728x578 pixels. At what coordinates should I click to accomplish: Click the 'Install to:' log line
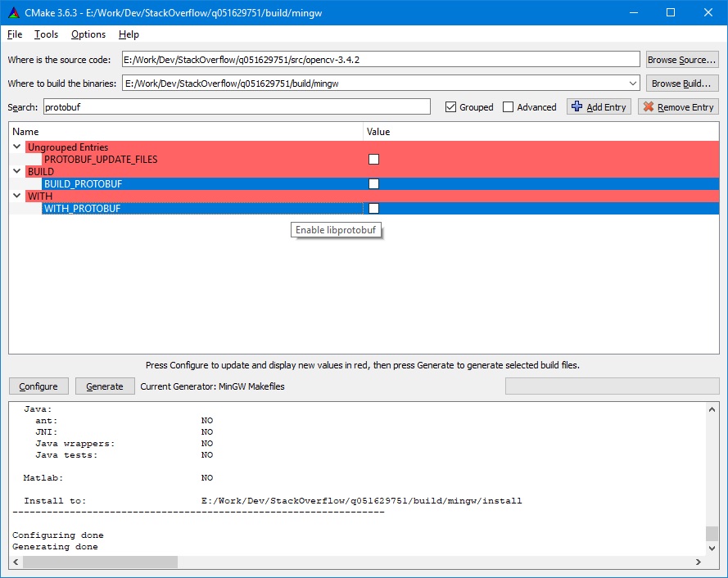coord(273,501)
